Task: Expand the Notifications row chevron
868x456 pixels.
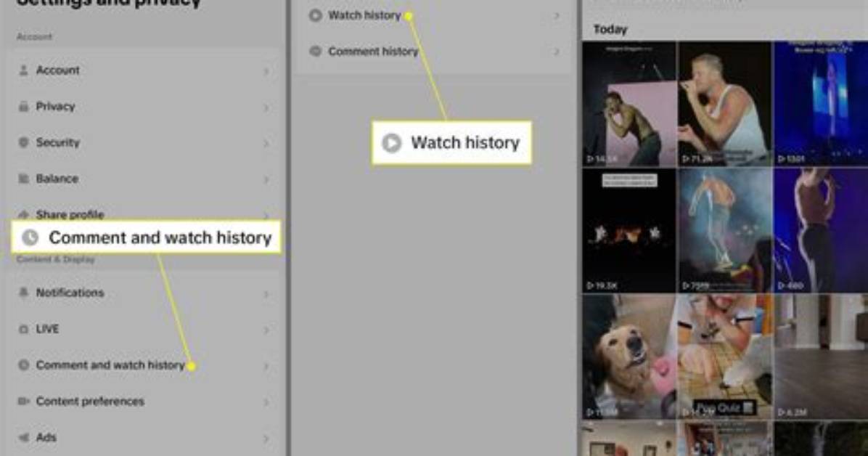Action: point(266,293)
